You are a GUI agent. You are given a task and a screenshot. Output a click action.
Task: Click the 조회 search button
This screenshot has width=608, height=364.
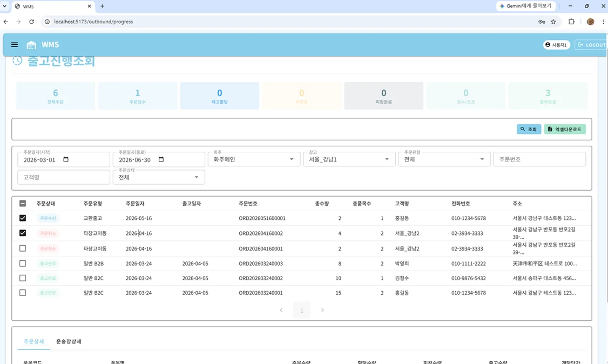tap(529, 129)
